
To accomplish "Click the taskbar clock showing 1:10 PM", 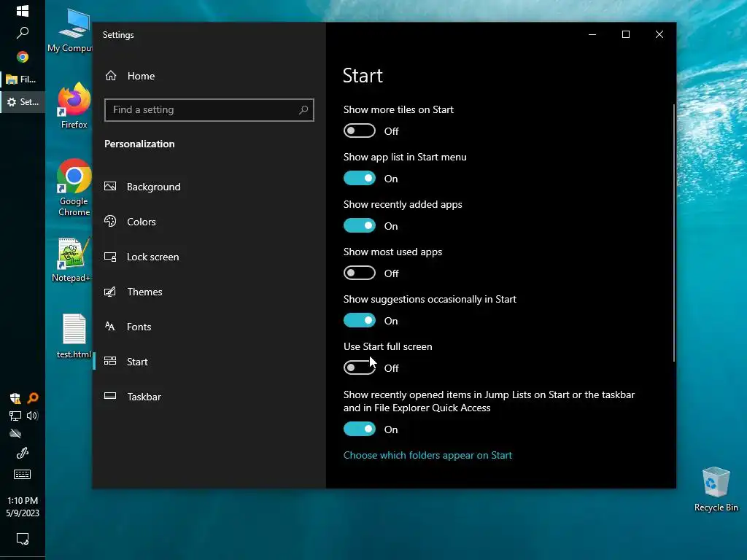I will [23, 507].
